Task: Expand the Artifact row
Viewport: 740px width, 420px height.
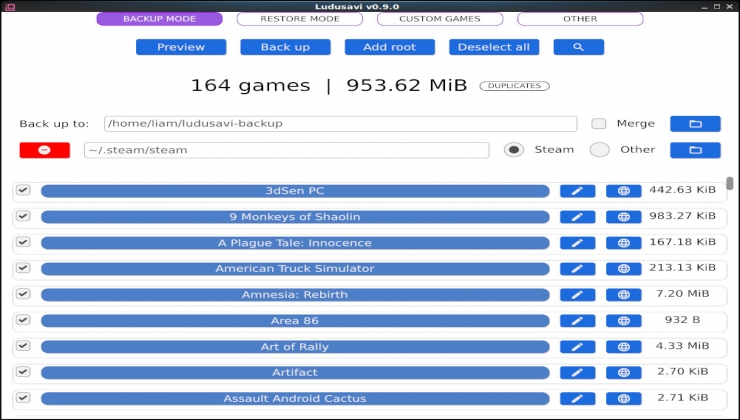Action: click(x=295, y=372)
